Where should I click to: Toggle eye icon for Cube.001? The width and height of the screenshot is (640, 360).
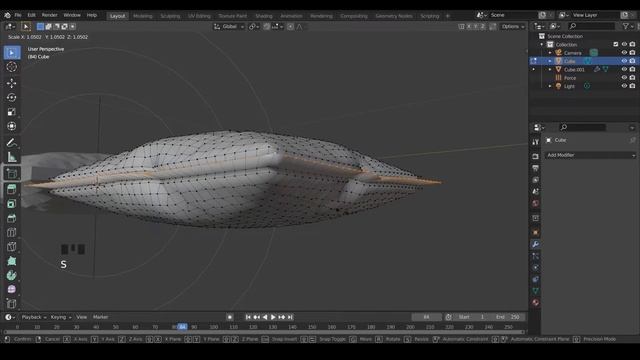624,69
